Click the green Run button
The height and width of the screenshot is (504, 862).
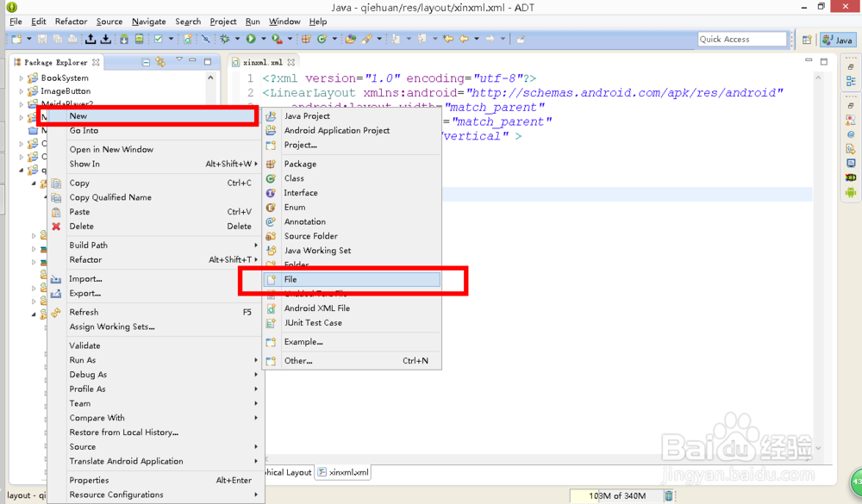click(x=251, y=39)
